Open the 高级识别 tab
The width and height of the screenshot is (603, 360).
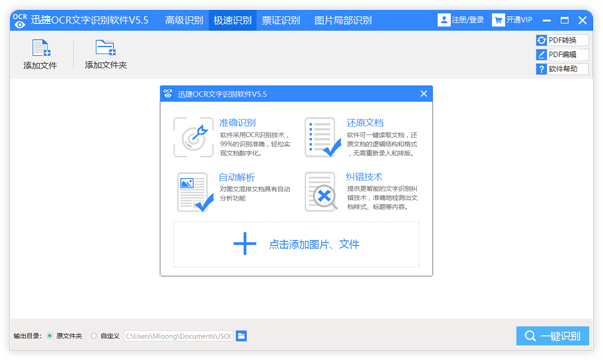click(184, 20)
